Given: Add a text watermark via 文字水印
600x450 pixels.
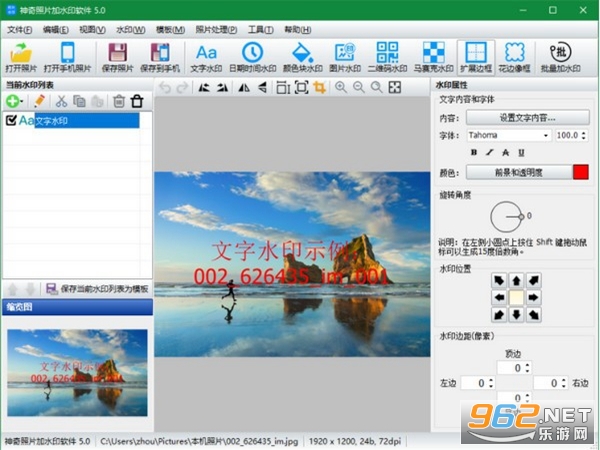Looking at the screenshot, I should click(x=206, y=57).
